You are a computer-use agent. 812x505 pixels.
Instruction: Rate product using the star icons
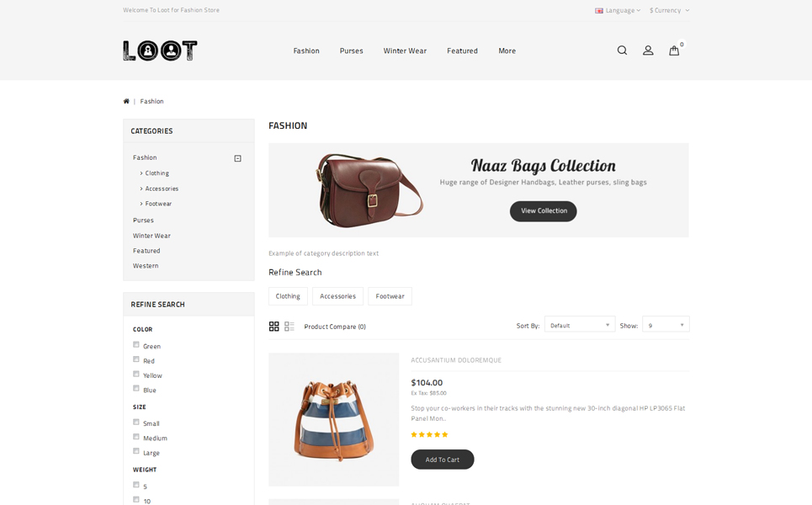click(429, 434)
